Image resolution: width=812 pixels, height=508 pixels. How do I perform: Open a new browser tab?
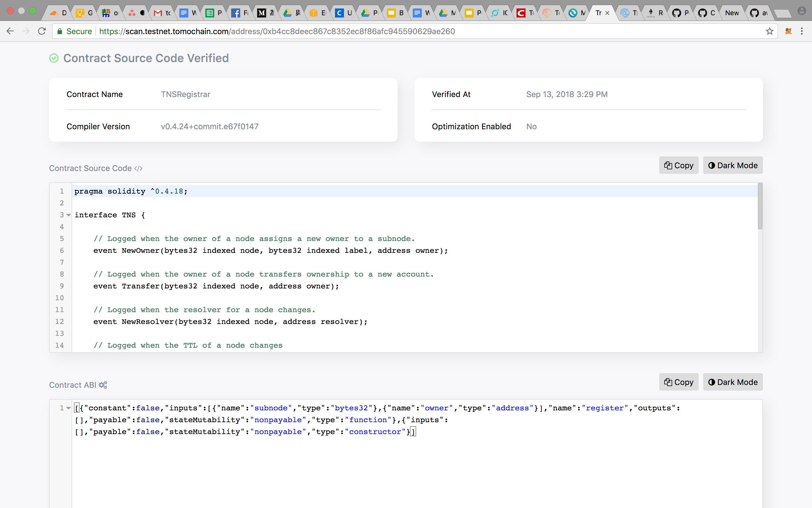783,14
